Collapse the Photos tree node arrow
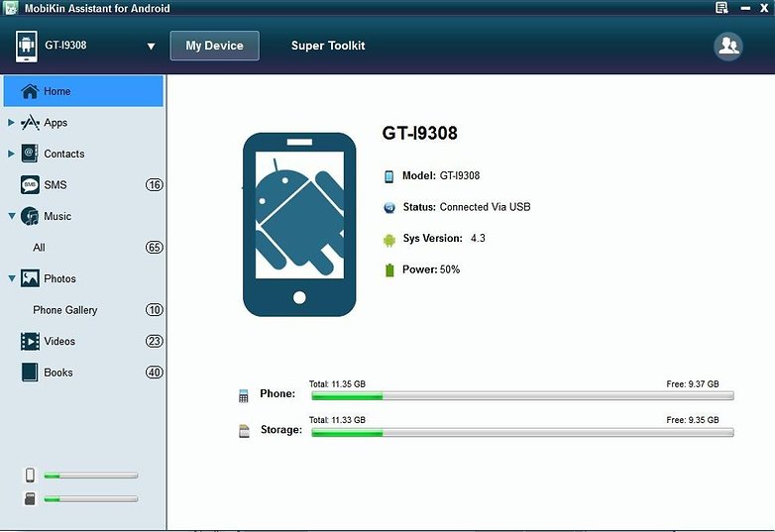 11,278
